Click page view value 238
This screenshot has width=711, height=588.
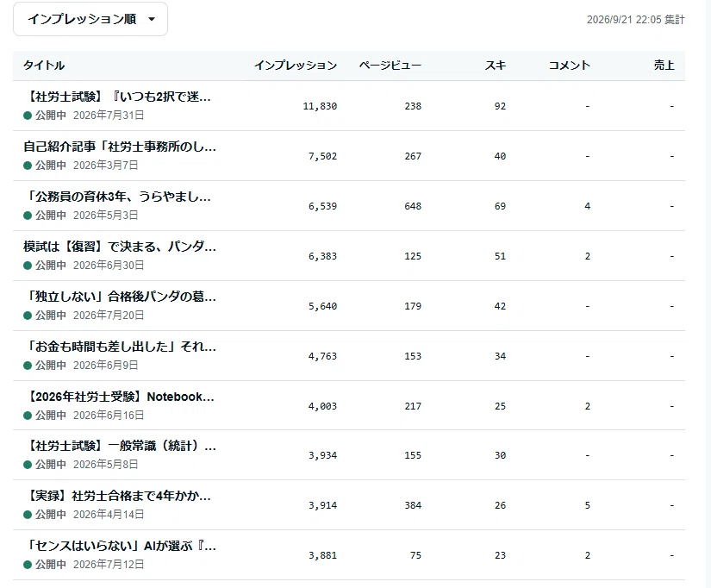coord(413,106)
